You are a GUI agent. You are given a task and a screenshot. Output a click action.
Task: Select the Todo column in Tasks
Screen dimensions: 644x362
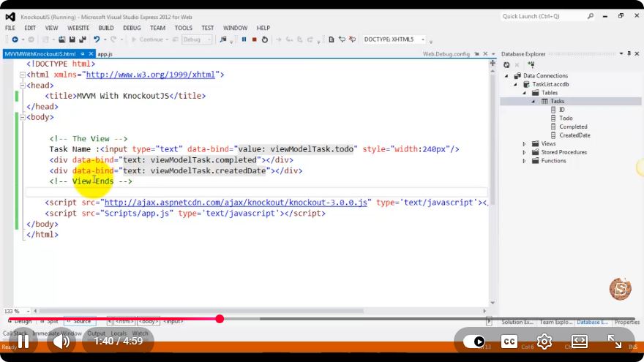[566, 118]
